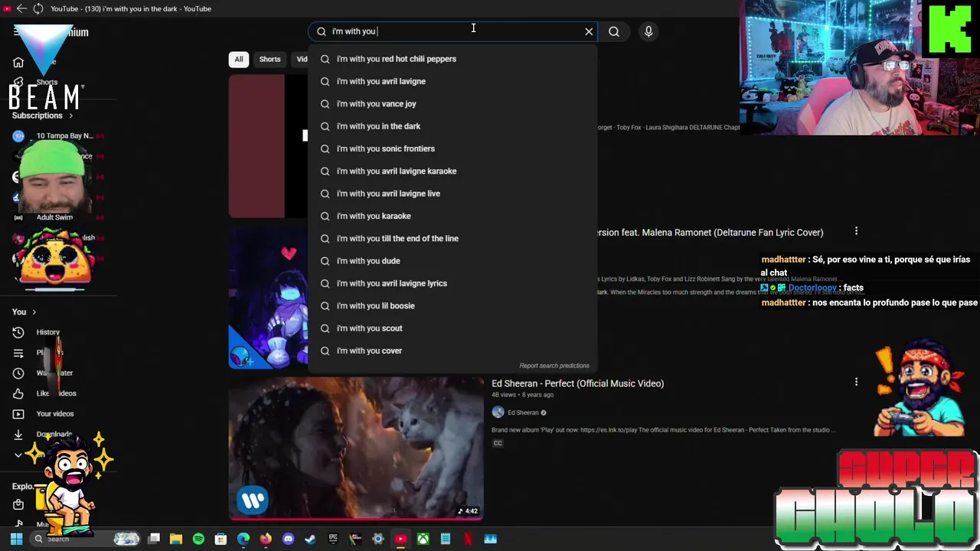Image resolution: width=980 pixels, height=551 pixels.
Task: Open the Report search predictions link
Action: click(x=554, y=366)
